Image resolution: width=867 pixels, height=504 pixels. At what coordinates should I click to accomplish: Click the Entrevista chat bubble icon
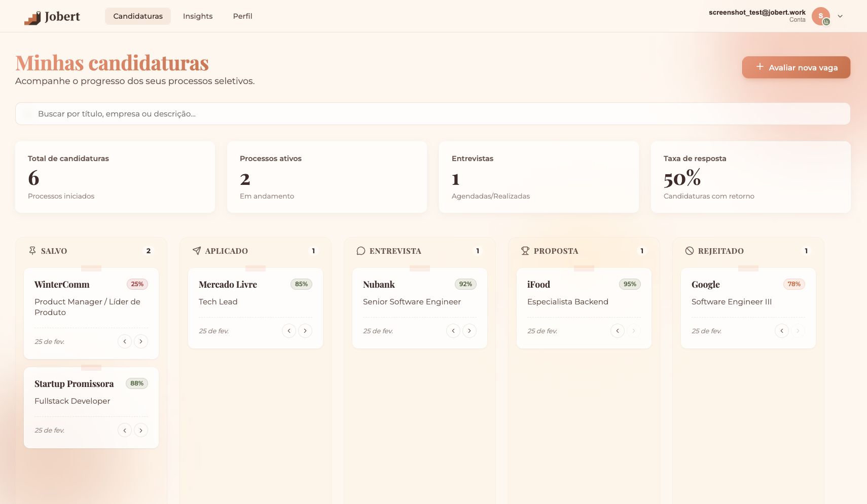361,251
